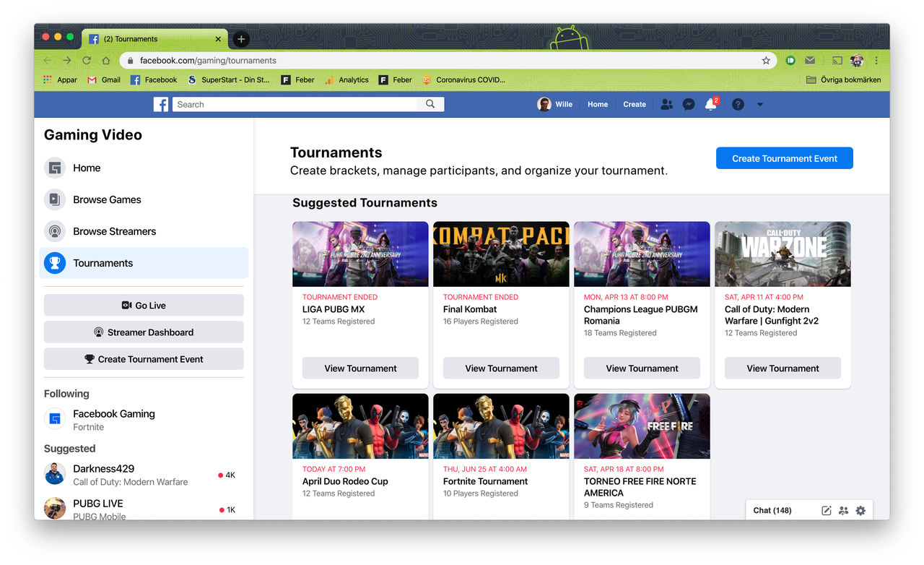
Task: Select Browse Games in sidebar
Action: pyautogui.click(x=144, y=199)
